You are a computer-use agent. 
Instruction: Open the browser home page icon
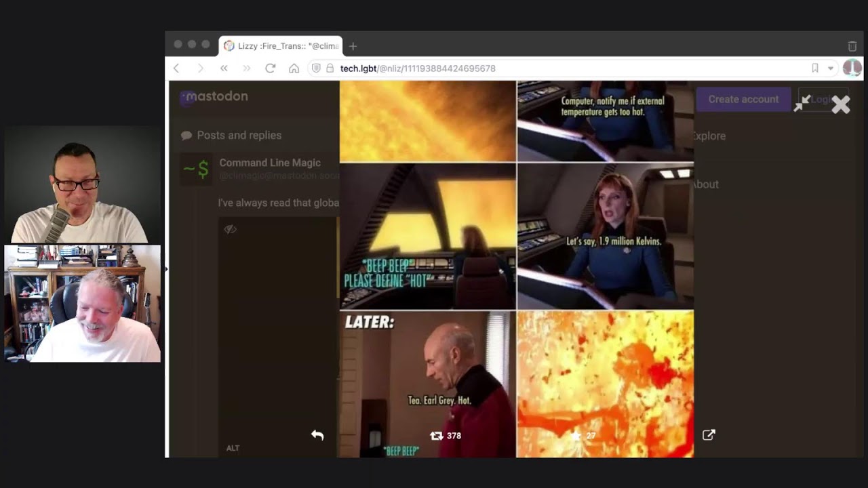294,68
